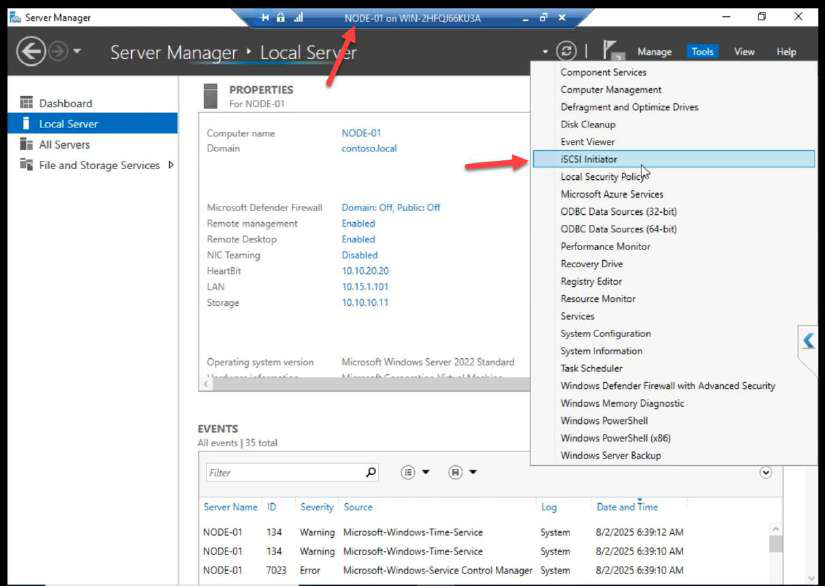
Task: Click the Refresh icon in header
Action: pyautogui.click(x=566, y=52)
